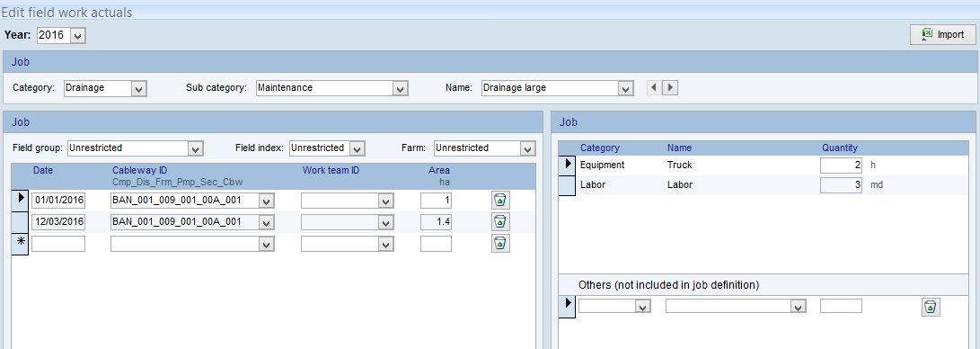This screenshot has height=349, width=980.
Task: Open the Category Drainage dropdown
Action: [139, 88]
